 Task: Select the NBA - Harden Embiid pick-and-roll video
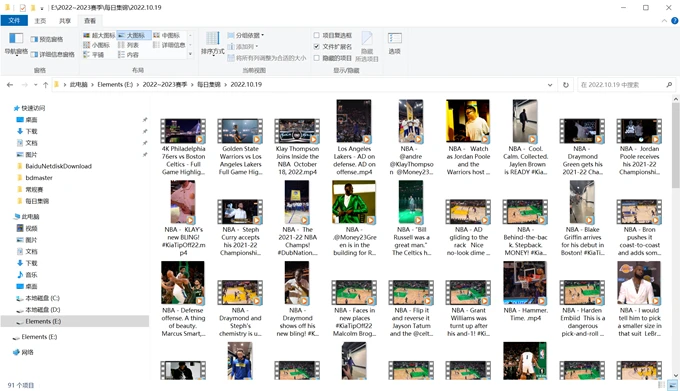(x=582, y=309)
